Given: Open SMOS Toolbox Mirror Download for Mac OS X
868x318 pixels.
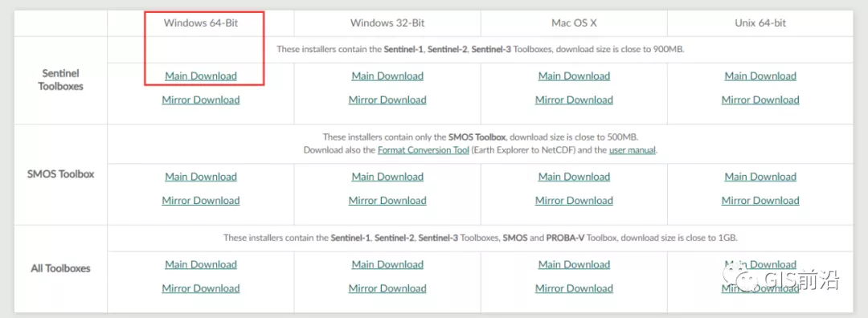Looking at the screenshot, I should pyautogui.click(x=574, y=201).
